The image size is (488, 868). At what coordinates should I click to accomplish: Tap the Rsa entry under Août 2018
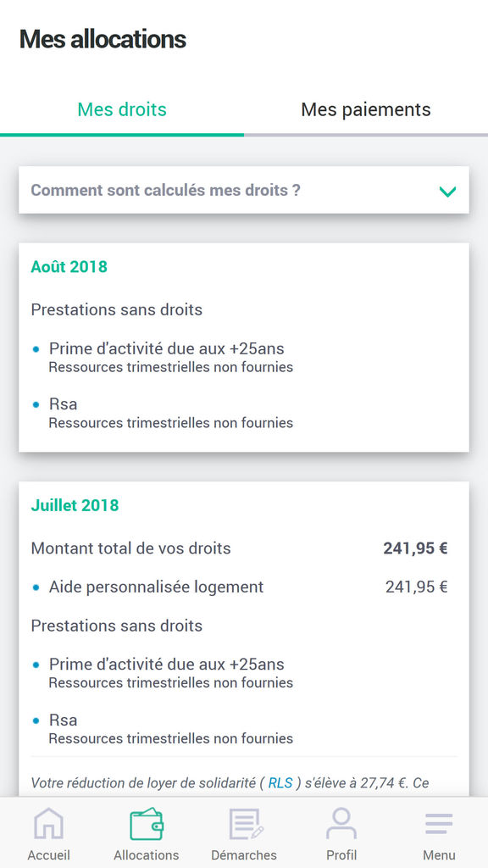pyautogui.click(x=63, y=404)
